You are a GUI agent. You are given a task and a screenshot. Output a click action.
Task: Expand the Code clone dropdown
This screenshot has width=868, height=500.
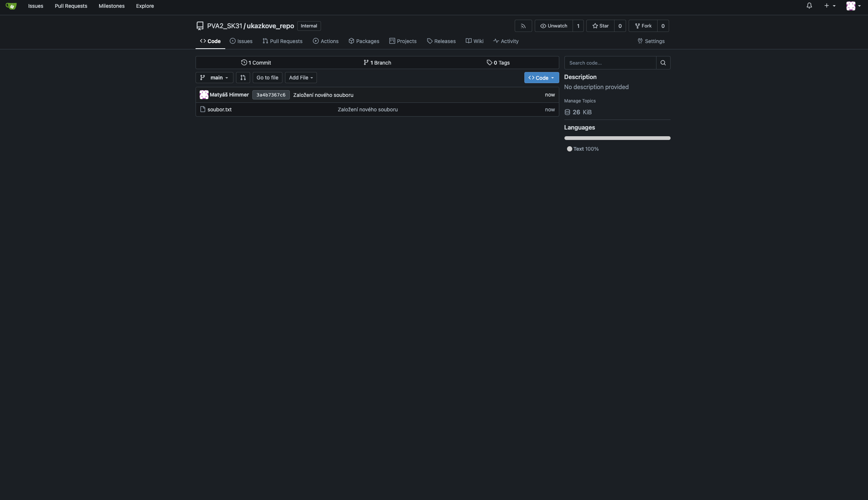pyautogui.click(x=541, y=78)
